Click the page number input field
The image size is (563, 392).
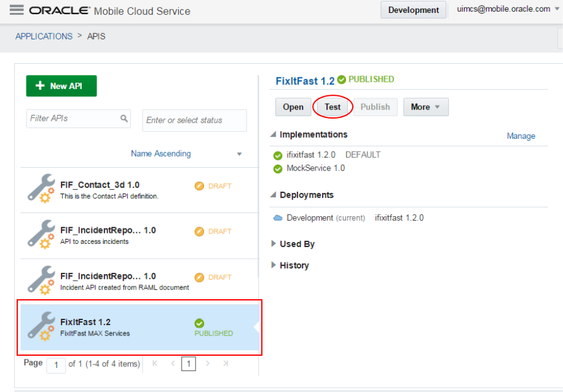[56, 365]
